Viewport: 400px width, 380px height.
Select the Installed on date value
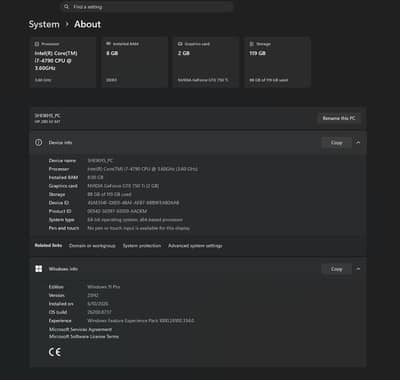click(x=98, y=304)
